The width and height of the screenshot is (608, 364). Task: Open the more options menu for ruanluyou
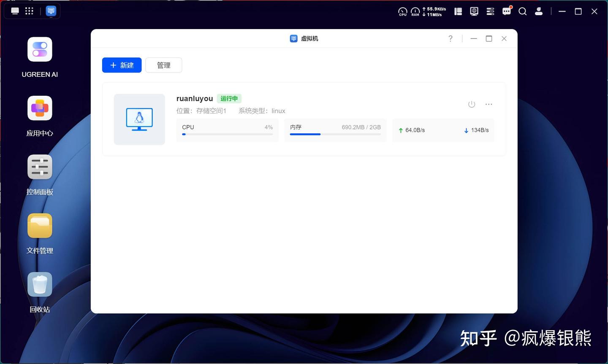click(489, 104)
